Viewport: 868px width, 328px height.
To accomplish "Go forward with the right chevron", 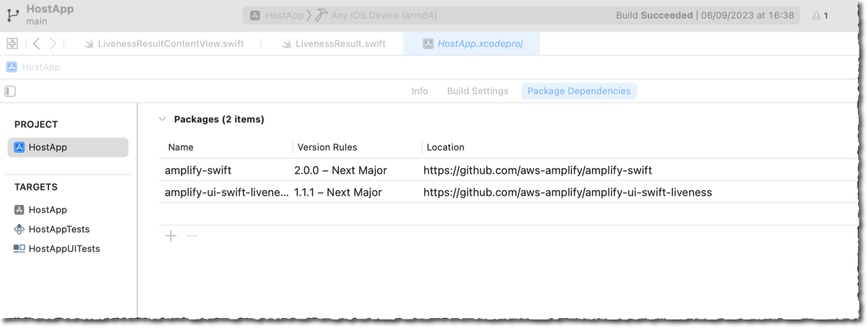I will [53, 43].
